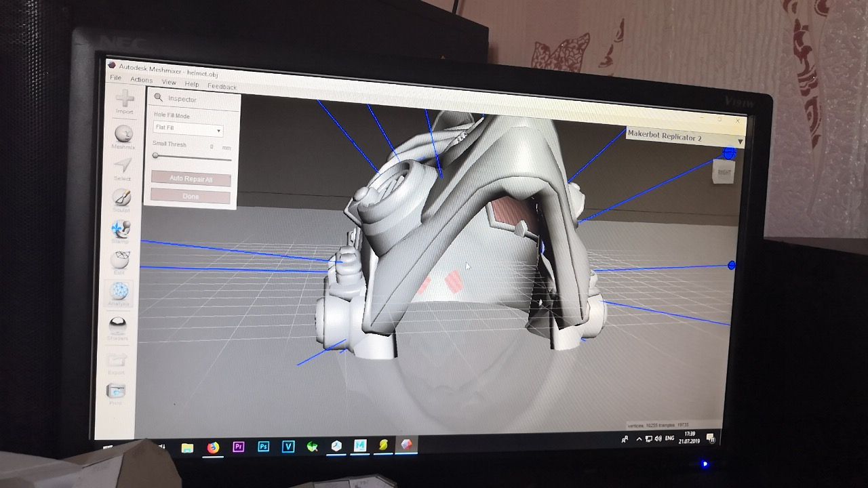Activate the Select tool
Screen dimensions: 868x488
tap(123, 169)
